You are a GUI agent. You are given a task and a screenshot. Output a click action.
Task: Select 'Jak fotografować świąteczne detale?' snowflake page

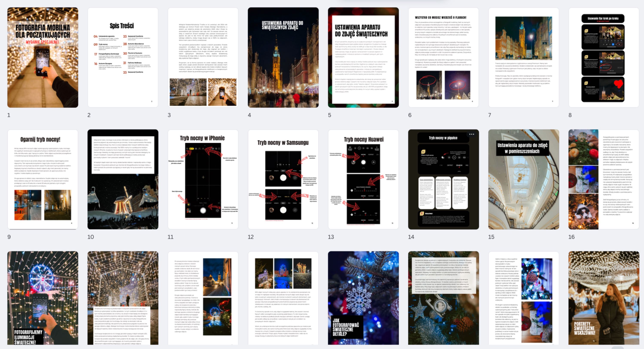(x=363, y=298)
